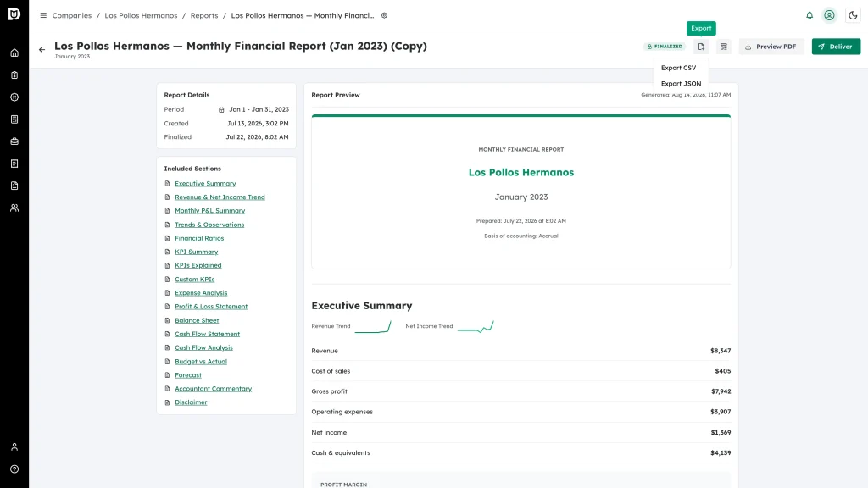Image resolution: width=868 pixels, height=488 pixels.
Task: Click the Finalized date Jul 22, 2026, 8:02 AM
Action: point(258,137)
